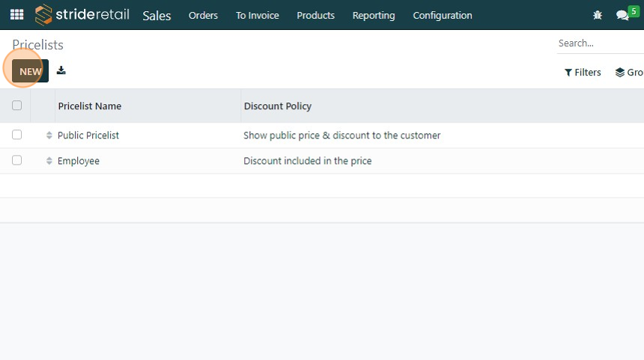Open the debug bug icon
The height and width of the screenshot is (360, 644).
[597, 15]
